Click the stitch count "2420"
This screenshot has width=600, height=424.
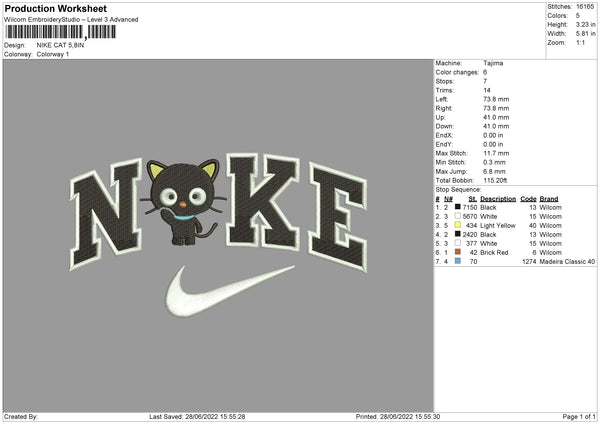(x=470, y=235)
